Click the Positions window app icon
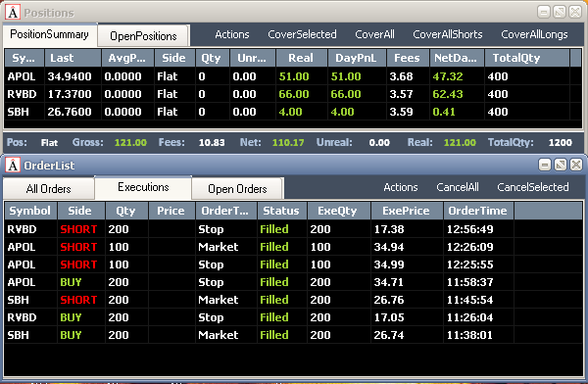588x384 pixels. pos(12,13)
